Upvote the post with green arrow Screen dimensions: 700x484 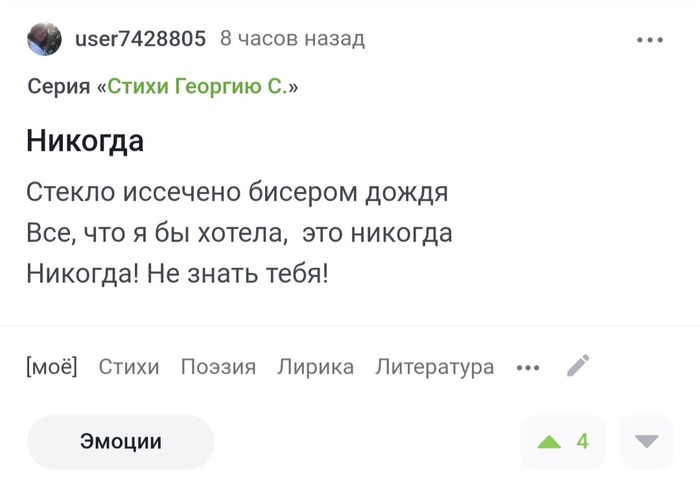pos(549,441)
